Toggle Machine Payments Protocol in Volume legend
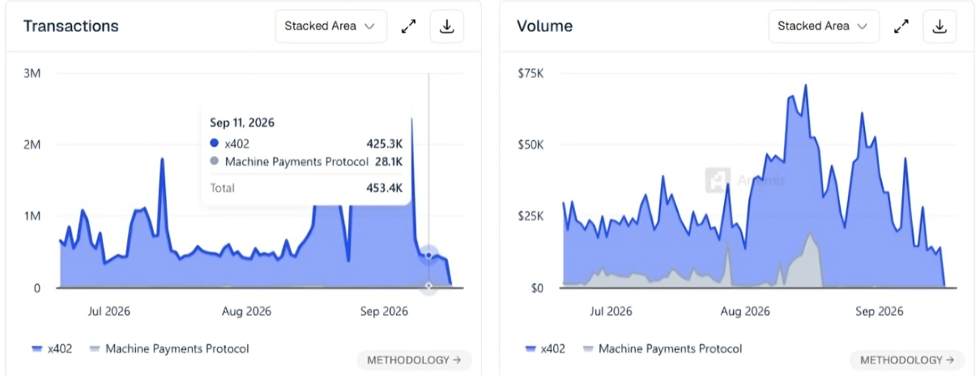980x376 pixels. 662,348
